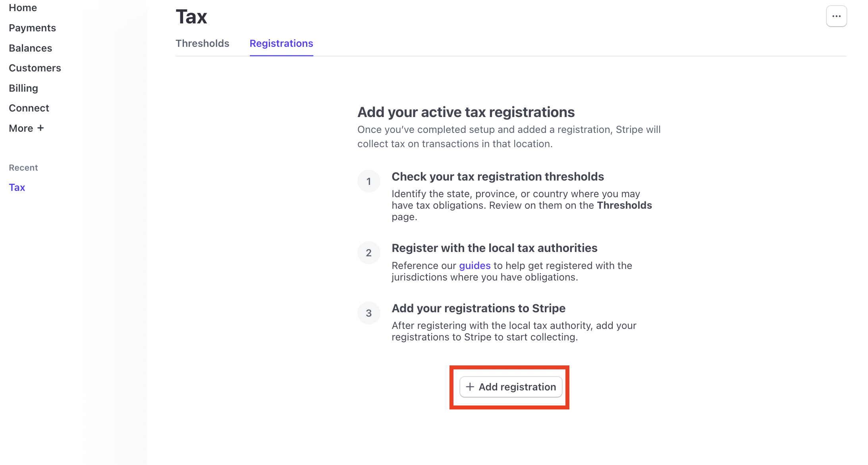Open the recent Tax link in sidebar
868x465 pixels.
[17, 187]
